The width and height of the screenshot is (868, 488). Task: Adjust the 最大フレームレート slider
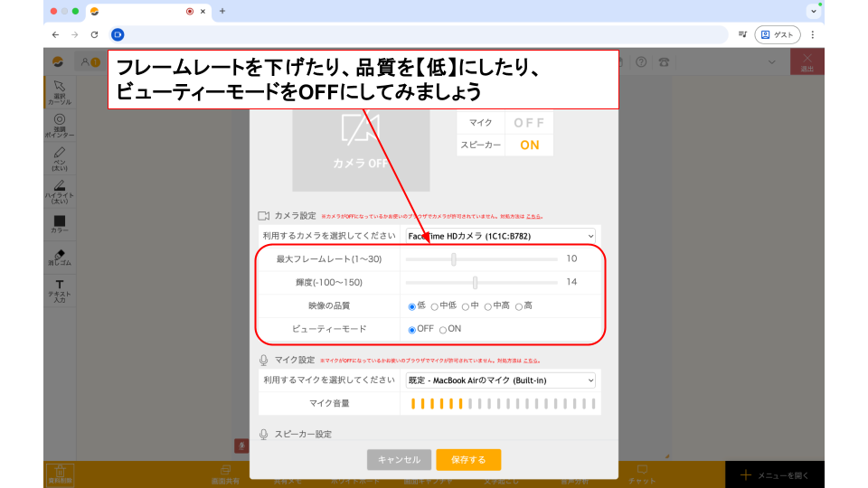[454, 259]
